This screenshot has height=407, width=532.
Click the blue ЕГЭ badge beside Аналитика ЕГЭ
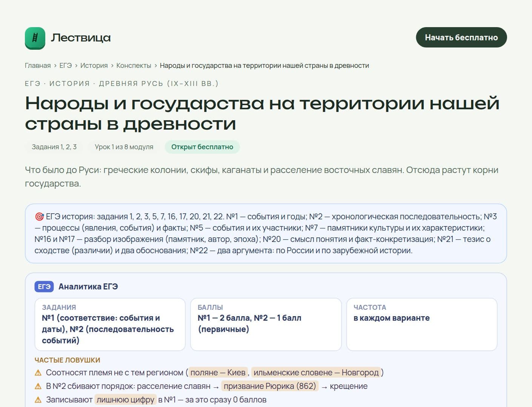pyautogui.click(x=44, y=287)
